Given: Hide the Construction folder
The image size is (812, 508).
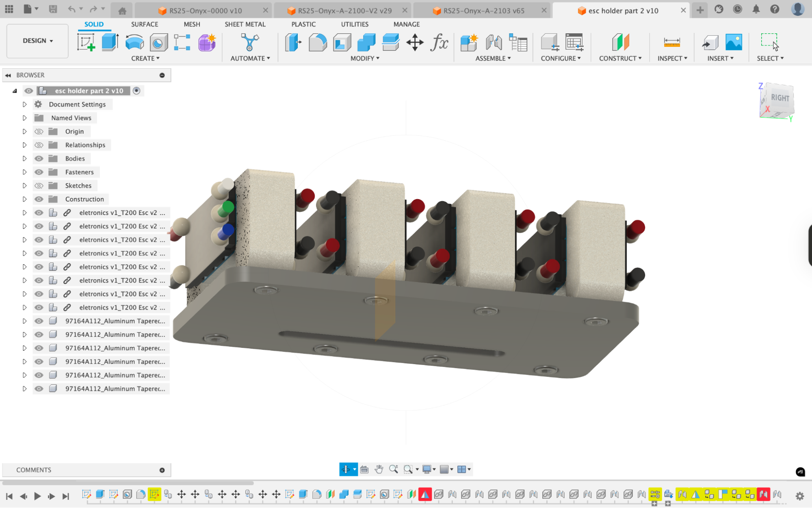Looking at the screenshot, I should (x=39, y=199).
